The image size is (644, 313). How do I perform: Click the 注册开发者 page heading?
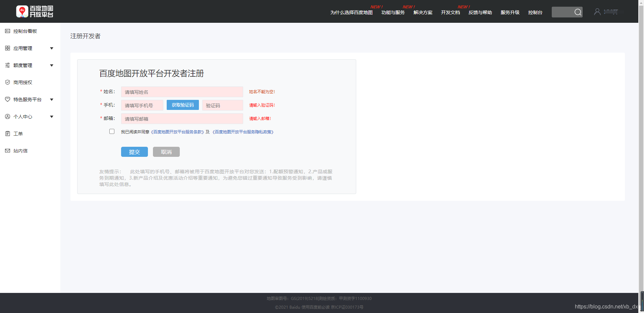pyautogui.click(x=85, y=36)
